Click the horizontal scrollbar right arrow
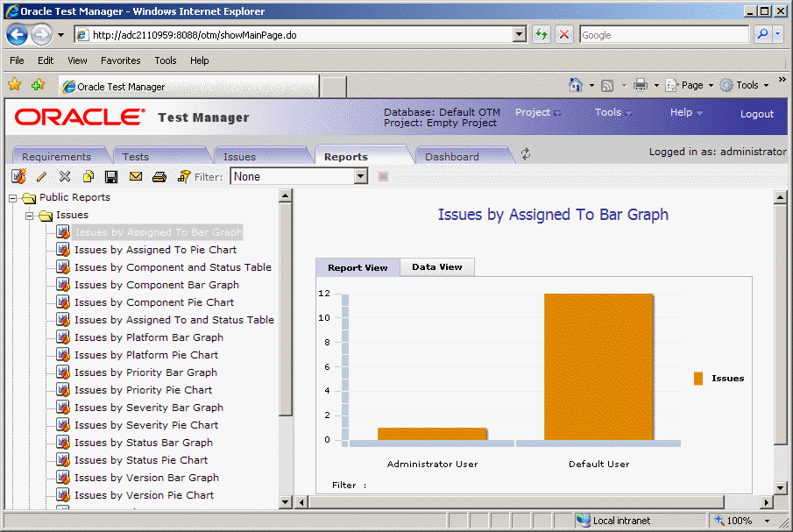Image resolution: width=793 pixels, height=532 pixels. click(767, 502)
